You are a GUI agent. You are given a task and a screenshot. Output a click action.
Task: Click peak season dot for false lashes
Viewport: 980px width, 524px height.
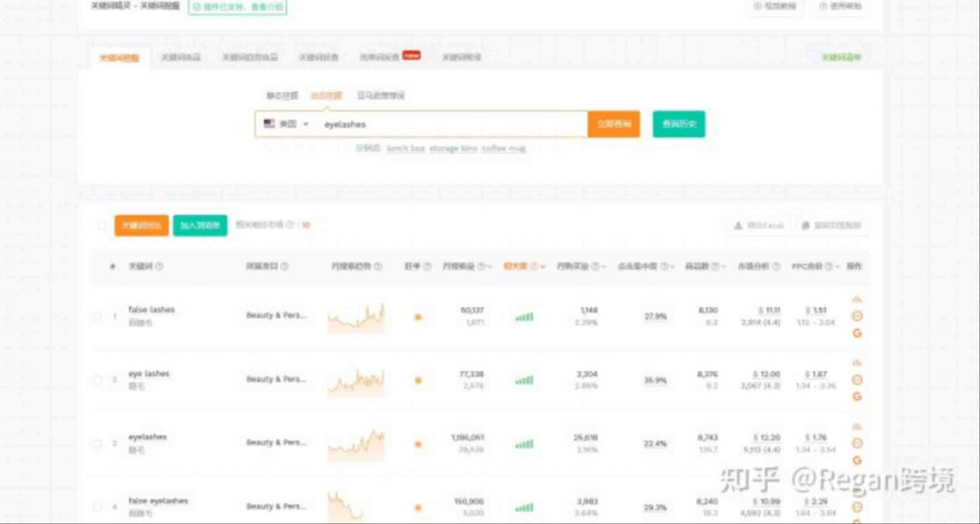pyautogui.click(x=418, y=317)
